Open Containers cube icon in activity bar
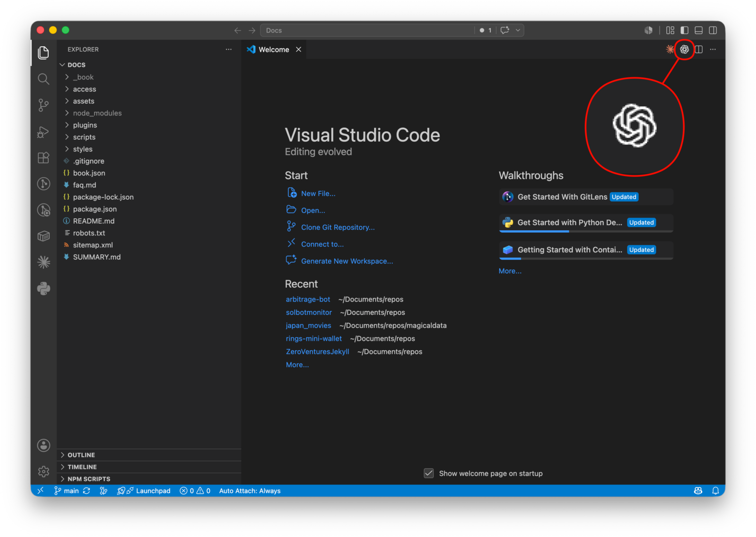Image resolution: width=756 pixels, height=537 pixels. (x=43, y=236)
